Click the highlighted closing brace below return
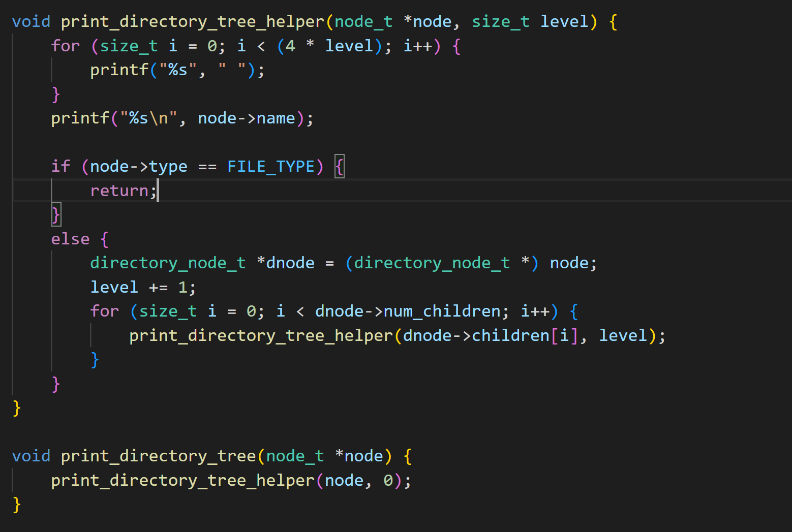Image resolution: width=792 pixels, height=532 pixels. [56, 214]
